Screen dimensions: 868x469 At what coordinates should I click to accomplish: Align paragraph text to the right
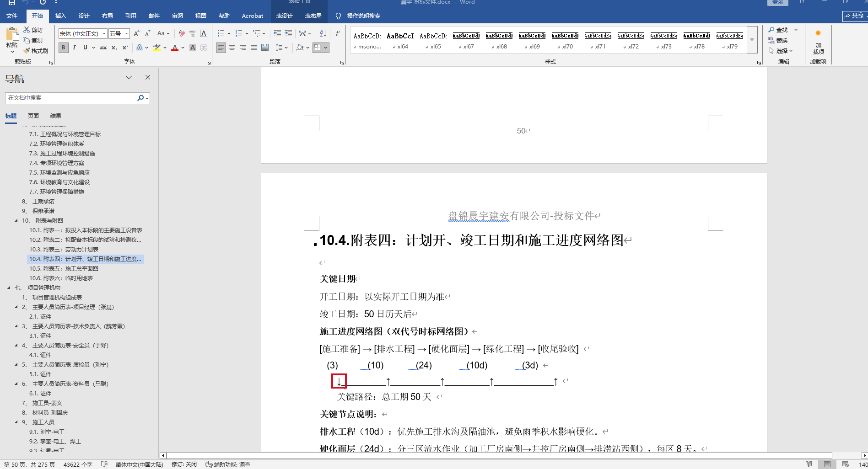pyautogui.click(x=243, y=48)
